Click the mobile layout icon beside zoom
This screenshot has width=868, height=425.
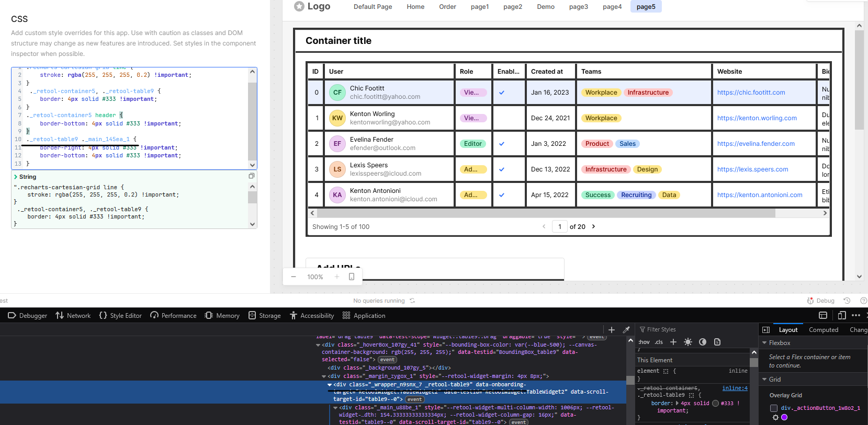(352, 277)
